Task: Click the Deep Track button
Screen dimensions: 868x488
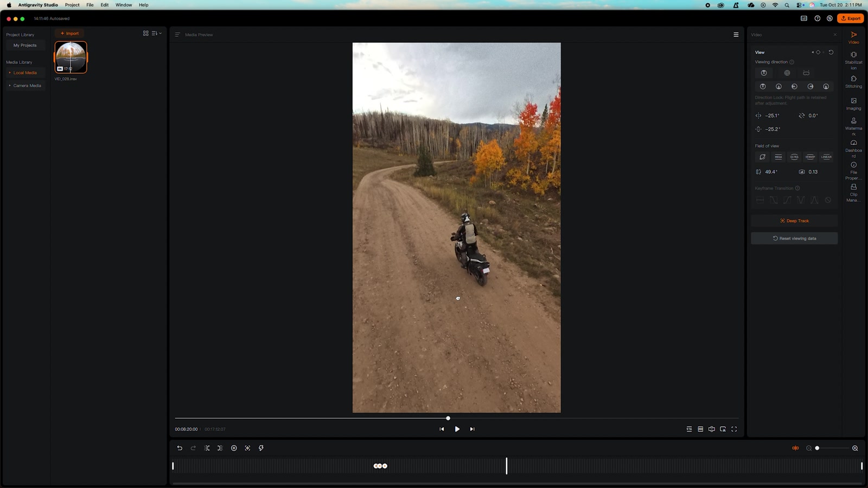Action: [794, 221]
